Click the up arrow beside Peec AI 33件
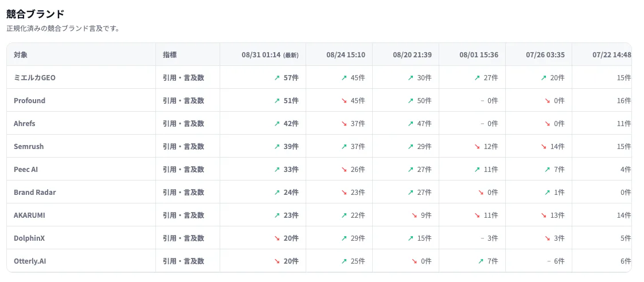 [x=277, y=169]
